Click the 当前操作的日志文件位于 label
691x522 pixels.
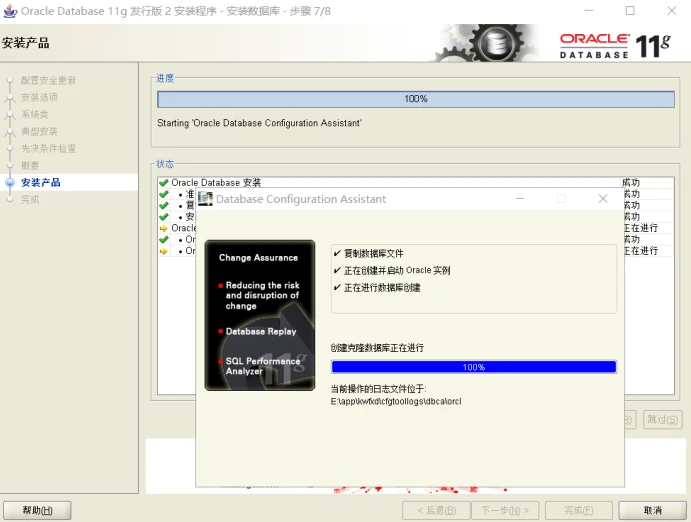click(x=378, y=389)
